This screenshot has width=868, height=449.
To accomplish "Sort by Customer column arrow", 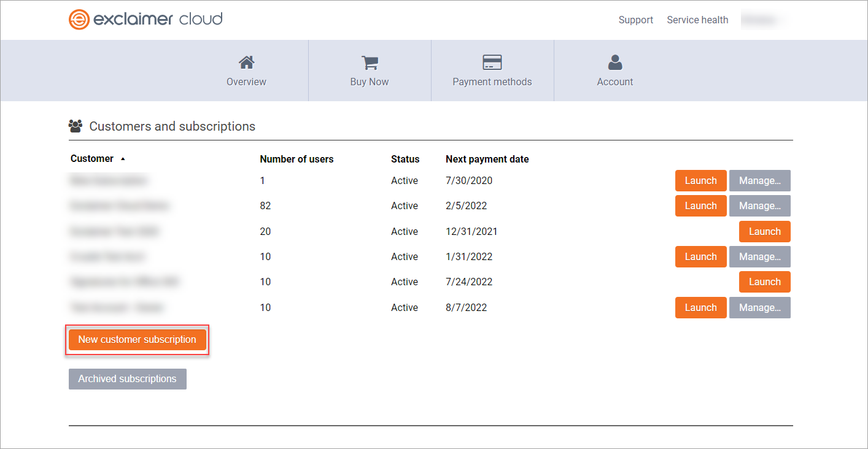I will pyautogui.click(x=123, y=159).
